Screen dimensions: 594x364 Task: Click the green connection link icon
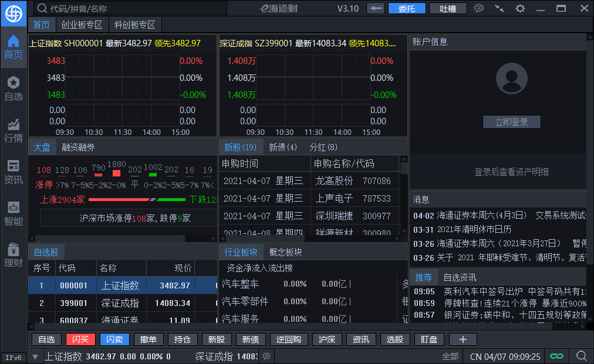[556, 356]
